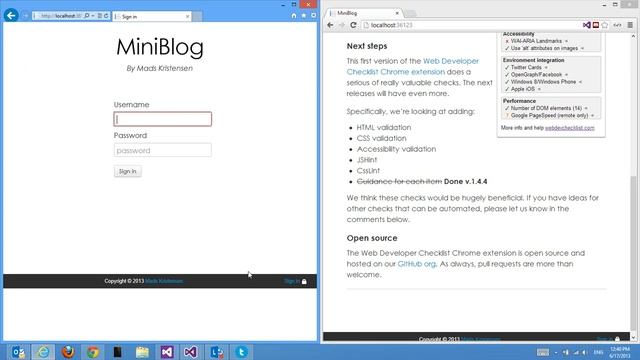Open the Chrome hamburger menu

pyautogui.click(x=630, y=25)
